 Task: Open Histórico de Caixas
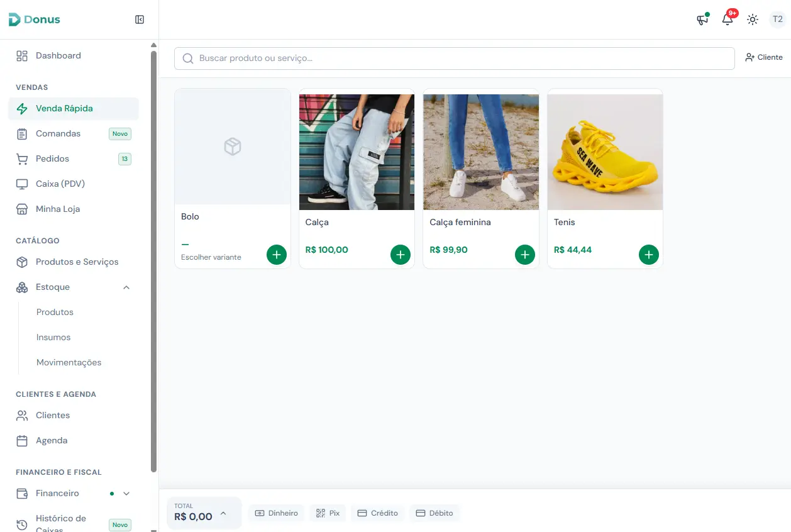(x=74, y=524)
